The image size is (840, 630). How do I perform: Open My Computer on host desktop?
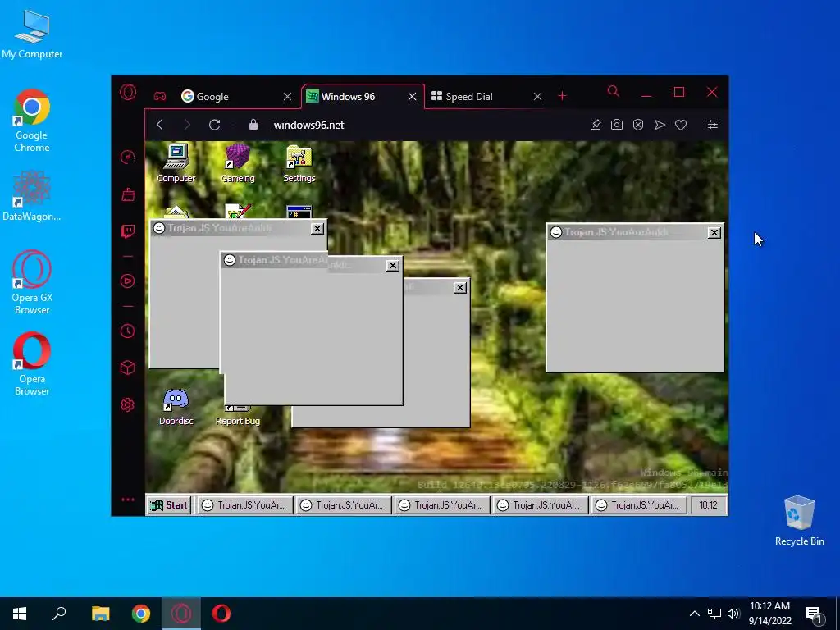coord(32,34)
